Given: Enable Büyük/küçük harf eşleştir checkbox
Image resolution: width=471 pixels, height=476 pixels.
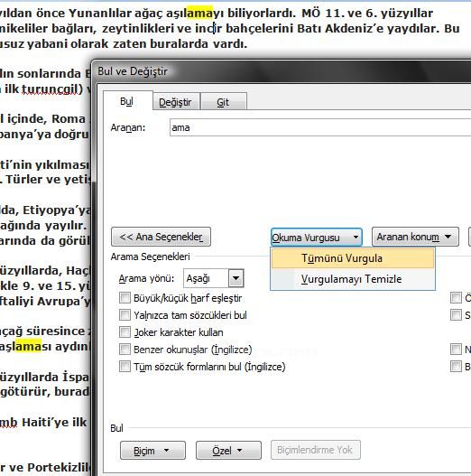Looking at the screenshot, I should pyautogui.click(x=125, y=298).
